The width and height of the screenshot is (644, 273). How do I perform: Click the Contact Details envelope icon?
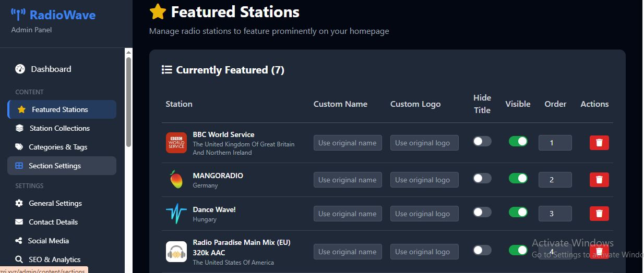pos(19,222)
